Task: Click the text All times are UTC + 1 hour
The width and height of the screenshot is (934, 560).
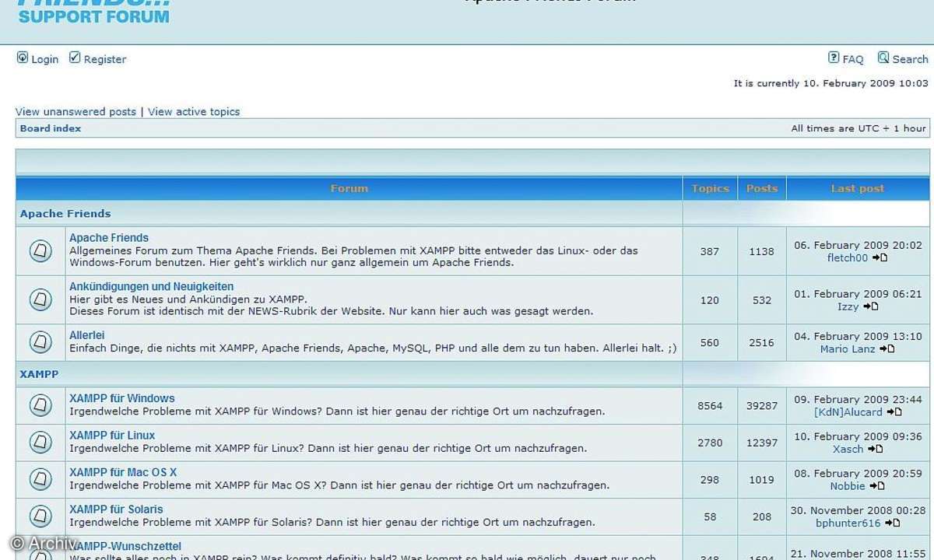Action: coord(859,128)
